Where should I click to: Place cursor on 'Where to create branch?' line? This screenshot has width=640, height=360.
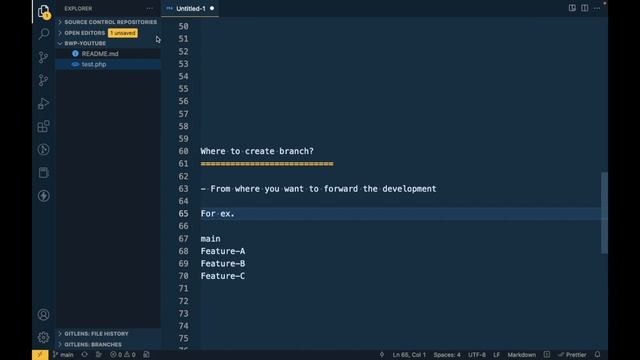tap(257, 151)
